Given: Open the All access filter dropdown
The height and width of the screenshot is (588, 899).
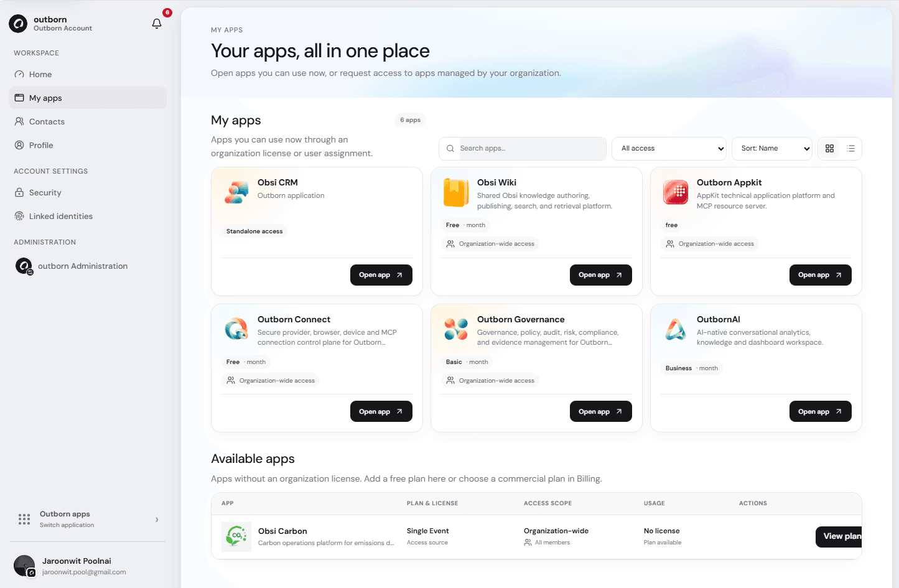Looking at the screenshot, I should pyautogui.click(x=669, y=149).
